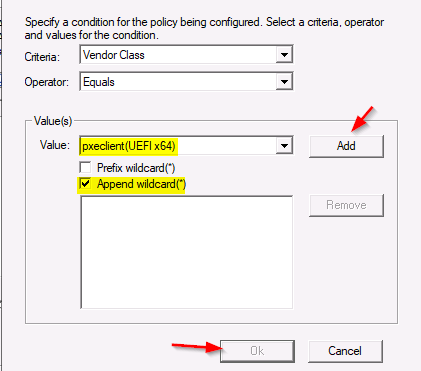The width and height of the screenshot is (421, 371).
Task: Open the Operator dropdown arrow
Action: 284,82
